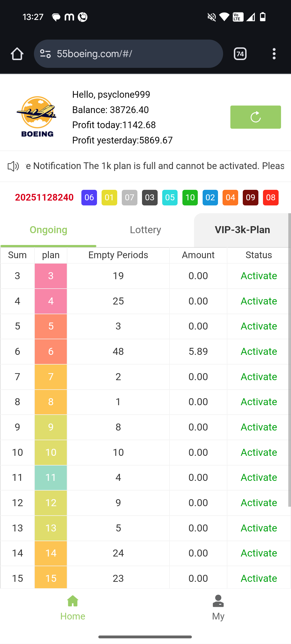Screen dimensions: 291x644
Task: Activate the plan for sum 11
Action: pos(259,478)
